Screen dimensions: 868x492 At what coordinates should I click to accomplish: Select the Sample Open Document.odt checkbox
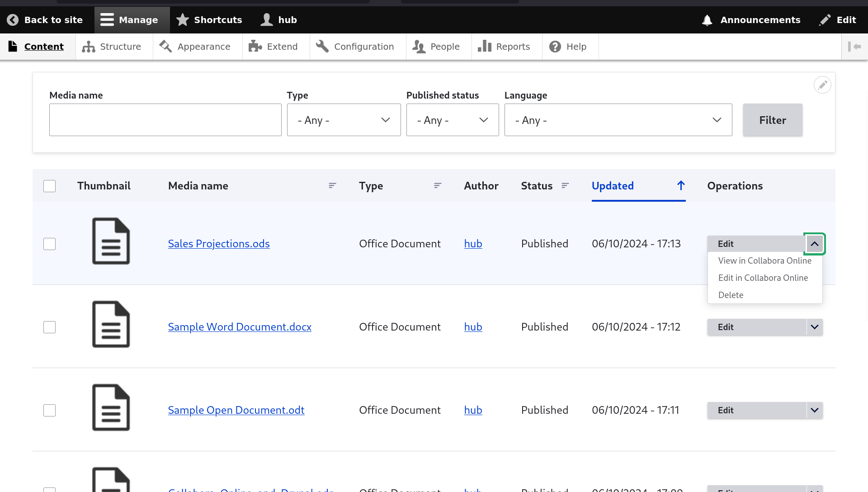[x=50, y=411]
